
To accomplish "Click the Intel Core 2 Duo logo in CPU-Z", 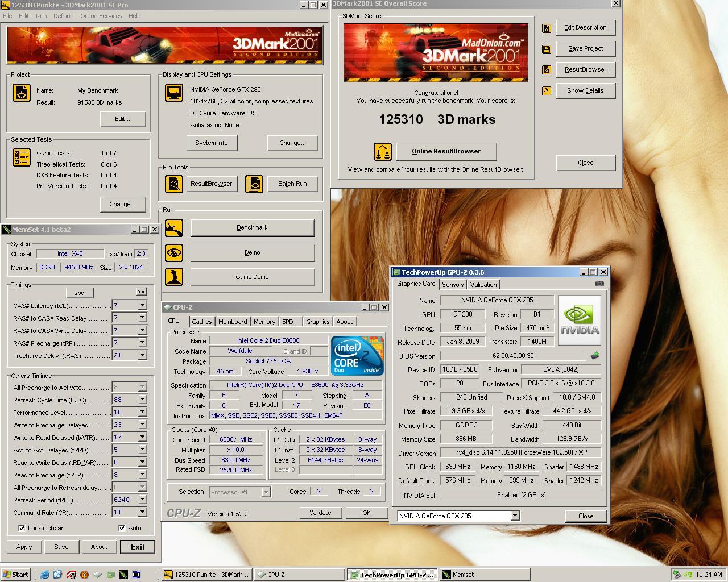I will [x=358, y=356].
